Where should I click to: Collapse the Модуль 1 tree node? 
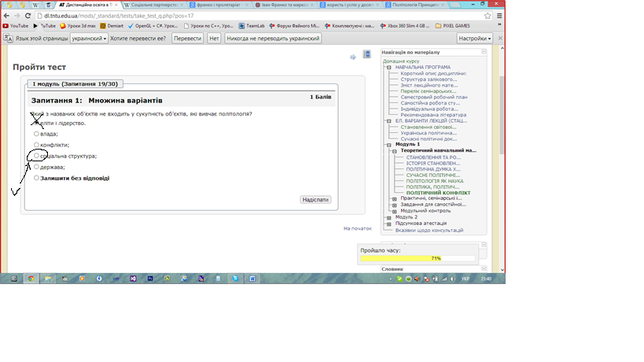[388, 145]
